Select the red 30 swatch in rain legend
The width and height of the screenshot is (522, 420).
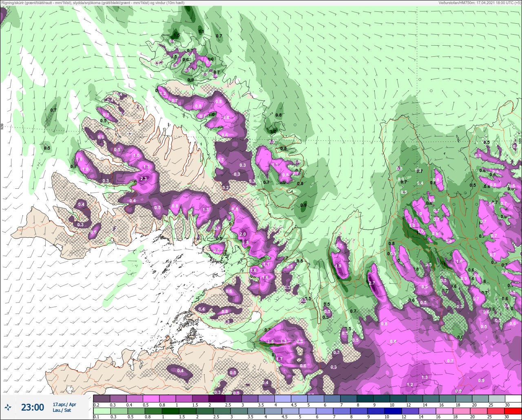(x=513, y=411)
